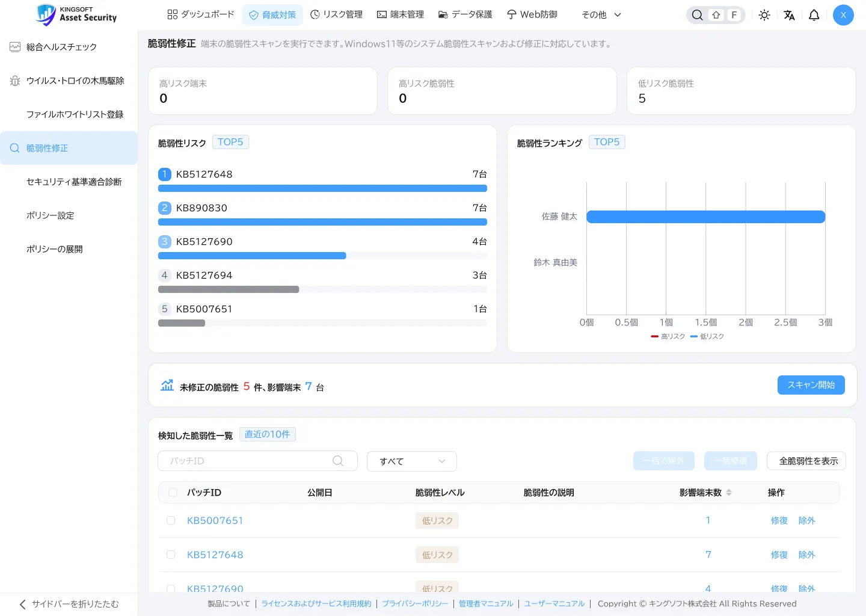Check the KB5007651 row checkbox
Screen dimensions: 866x616
171,520
